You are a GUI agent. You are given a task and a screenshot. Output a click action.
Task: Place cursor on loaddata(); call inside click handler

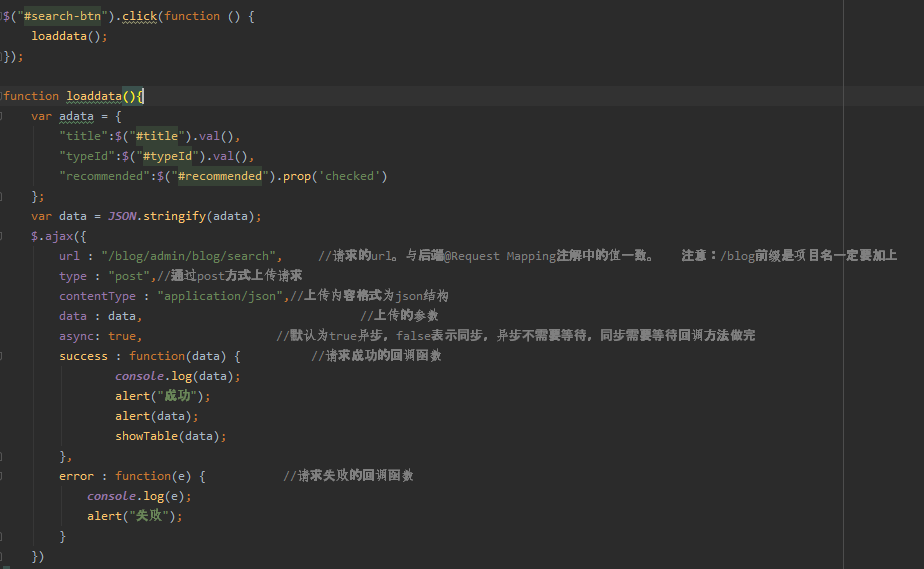tap(69, 37)
